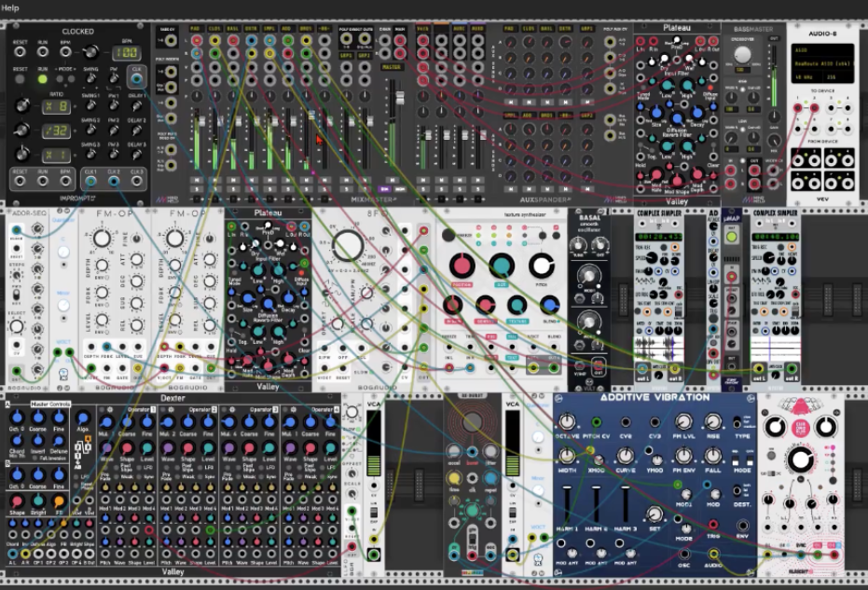This screenshot has height=590, width=868.
Task: Click the MASTER label on MixMaster
Action: 392,67
